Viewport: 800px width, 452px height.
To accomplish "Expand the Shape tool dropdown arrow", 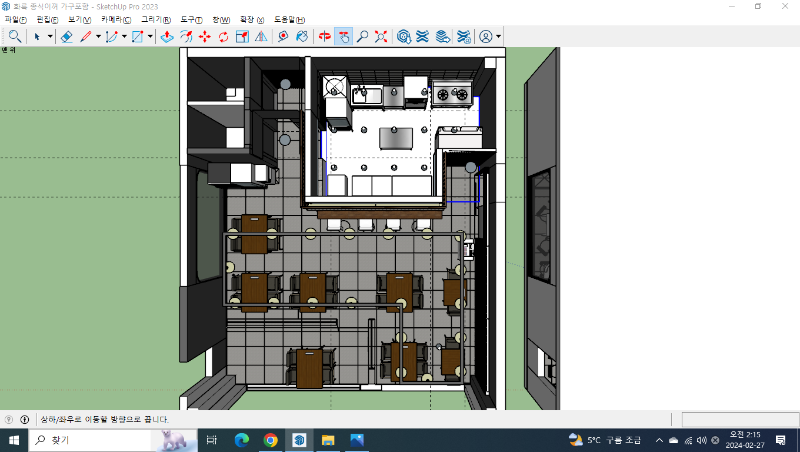I will [150, 36].
